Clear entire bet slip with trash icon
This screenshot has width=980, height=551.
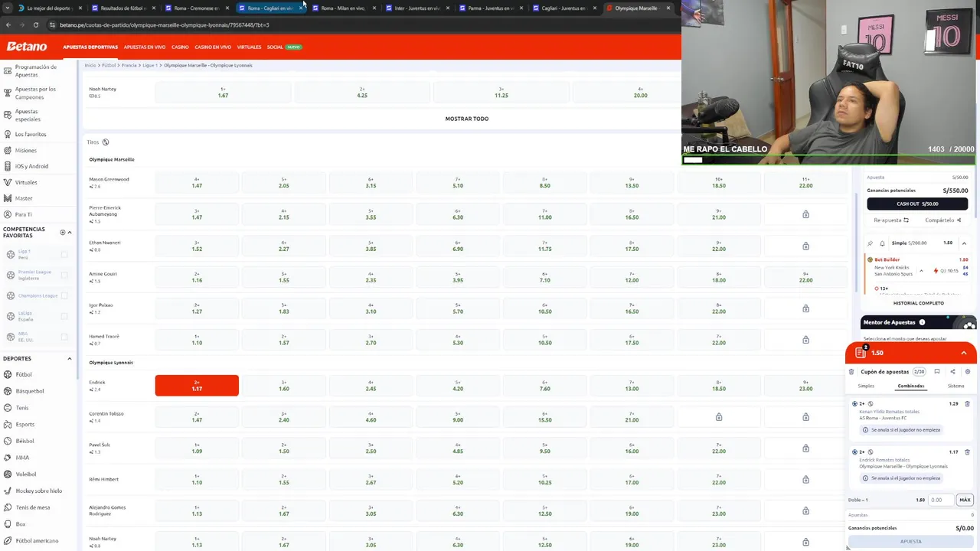851,372
